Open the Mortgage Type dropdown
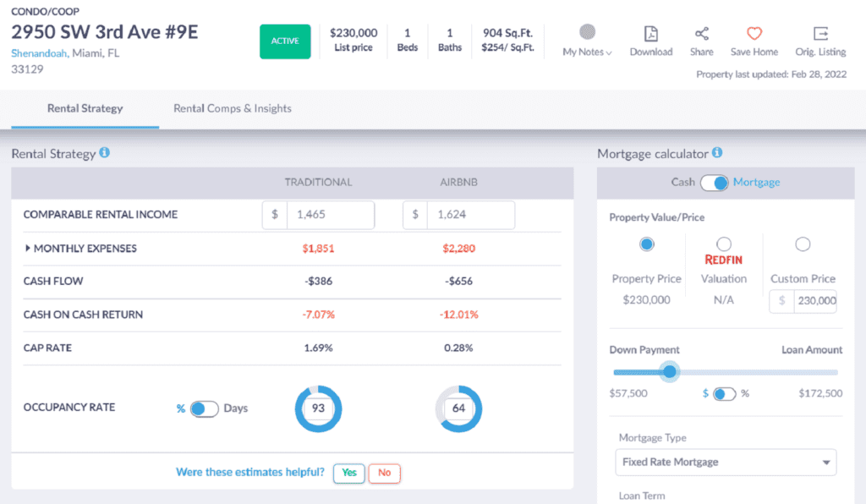The width and height of the screenshot is (866, 504). click(x=725, y=463)
